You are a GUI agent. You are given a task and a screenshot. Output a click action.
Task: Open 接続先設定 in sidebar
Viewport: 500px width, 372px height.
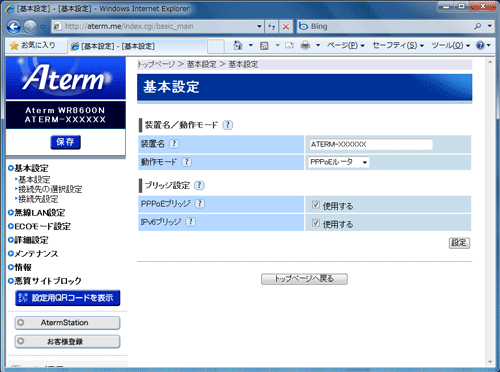(x=38, y=199)
